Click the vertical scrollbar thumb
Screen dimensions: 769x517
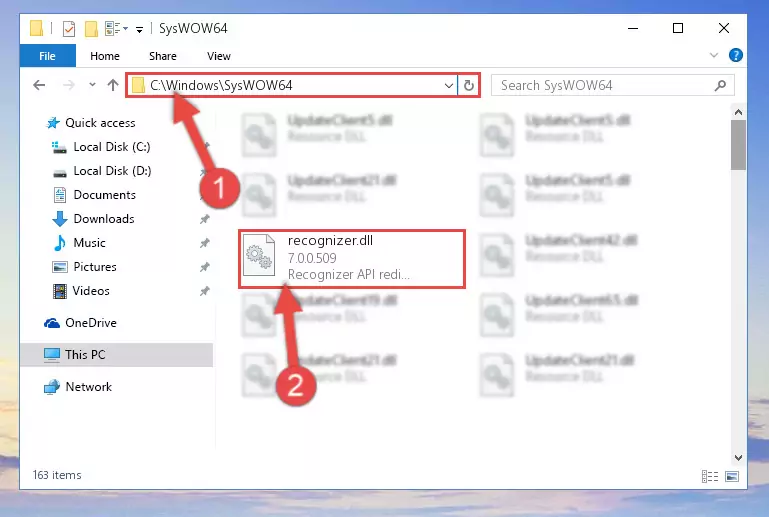point(738,145)
